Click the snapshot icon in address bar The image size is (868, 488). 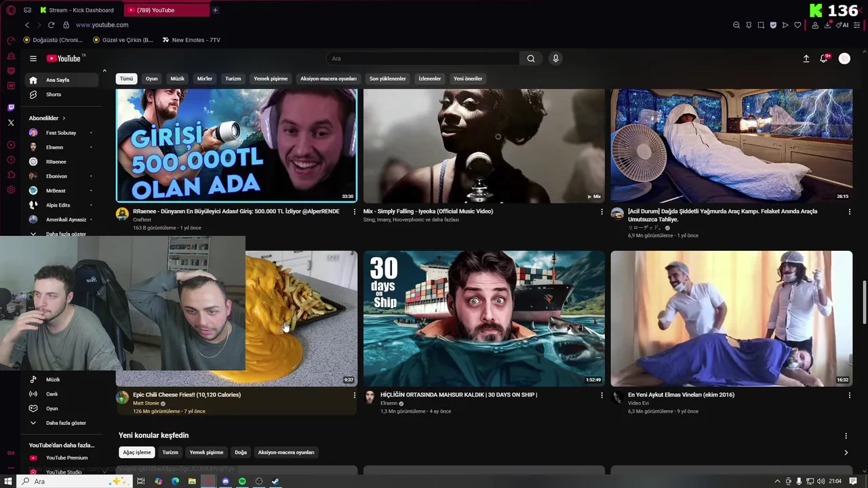point(761,25)
